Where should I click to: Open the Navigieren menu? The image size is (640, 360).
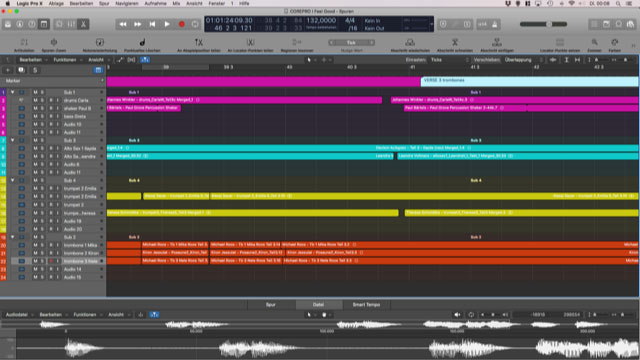click(x=127, y=3)
